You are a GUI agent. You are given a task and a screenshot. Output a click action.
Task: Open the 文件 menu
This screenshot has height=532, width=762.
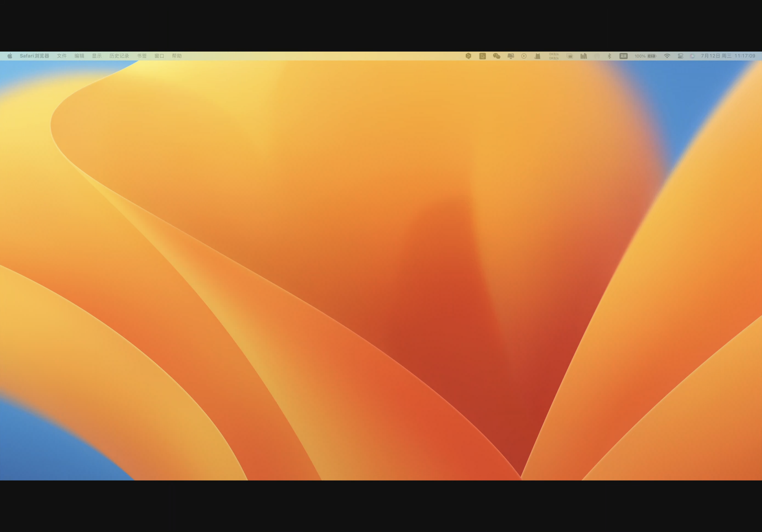(x=62, y=56)
